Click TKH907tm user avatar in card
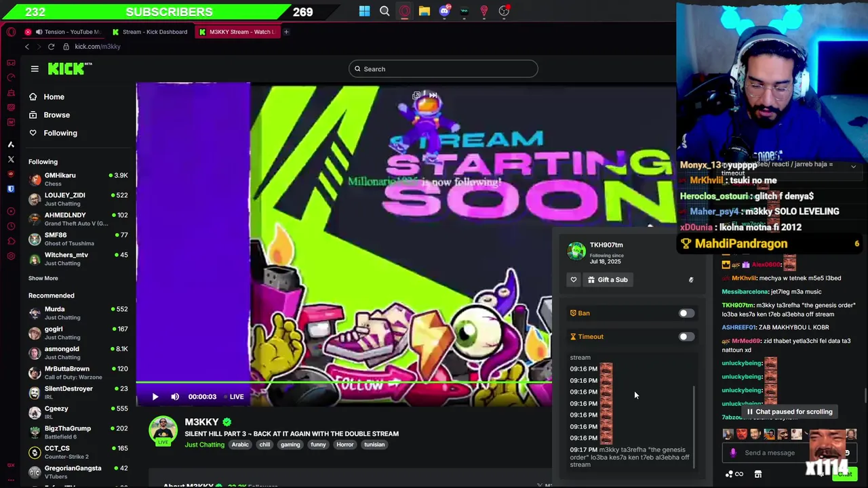 pyautogui.click(x=576, y=251)
